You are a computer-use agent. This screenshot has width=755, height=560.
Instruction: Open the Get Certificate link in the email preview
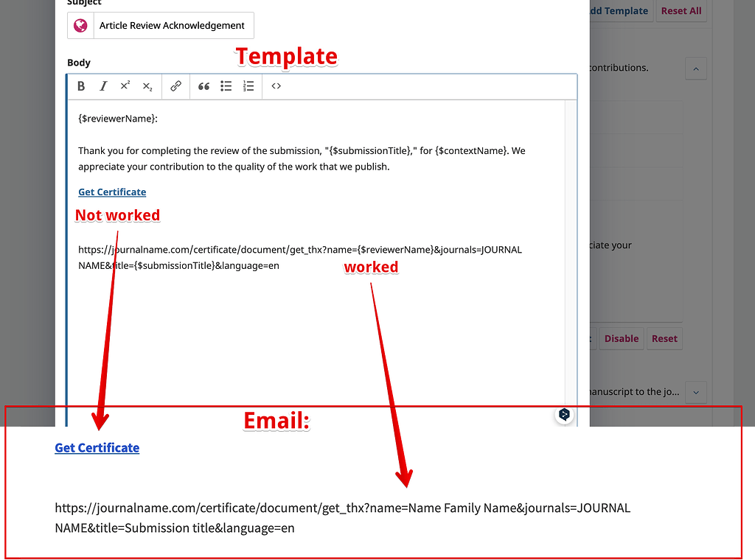[x=97, y=447]
